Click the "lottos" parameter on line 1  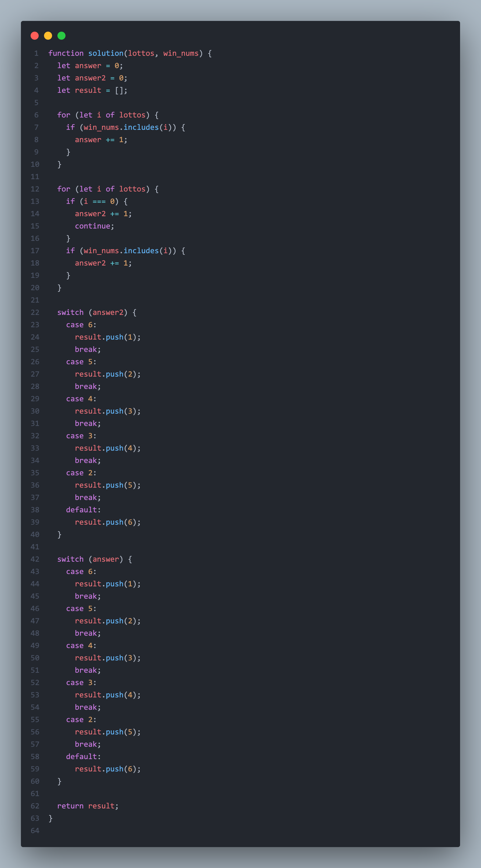coord(141,53)
